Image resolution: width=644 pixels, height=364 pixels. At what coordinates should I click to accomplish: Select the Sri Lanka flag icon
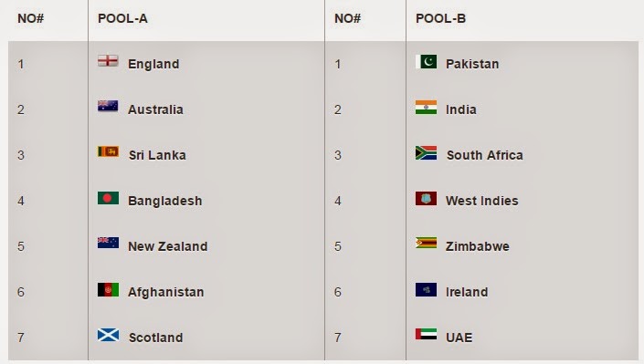108,151
